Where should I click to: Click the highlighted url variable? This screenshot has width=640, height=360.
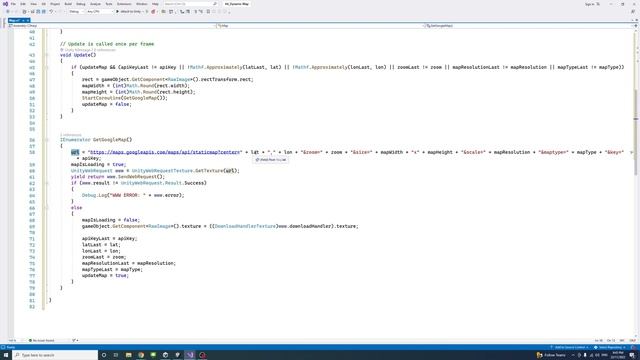[75, 152]
